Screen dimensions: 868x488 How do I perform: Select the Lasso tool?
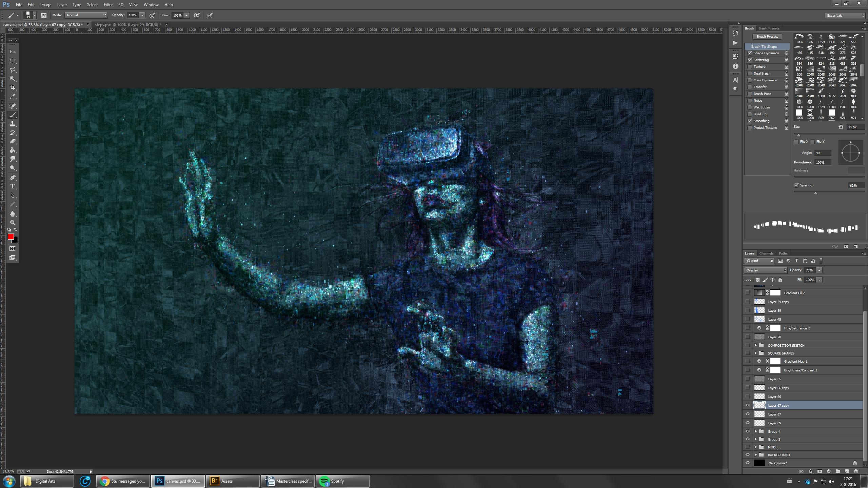point(13,70)
